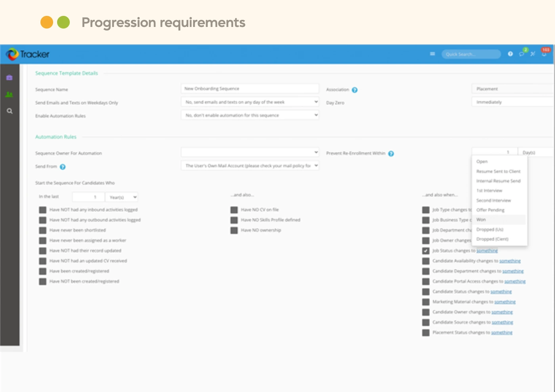Click the Tracker logo
Image resolution: width=555 pixels, height=392 pixels.
(x=28, y=54)
